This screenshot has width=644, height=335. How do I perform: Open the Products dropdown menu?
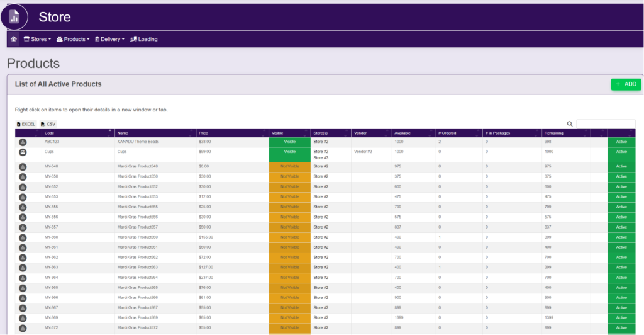pyautogui.click(x=73, y=39)
